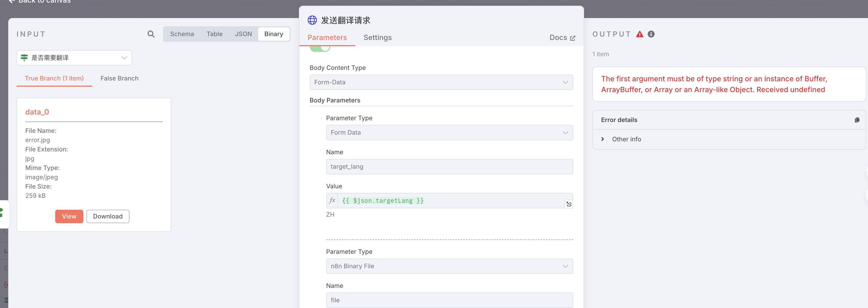Open the Settings tab

377,37
